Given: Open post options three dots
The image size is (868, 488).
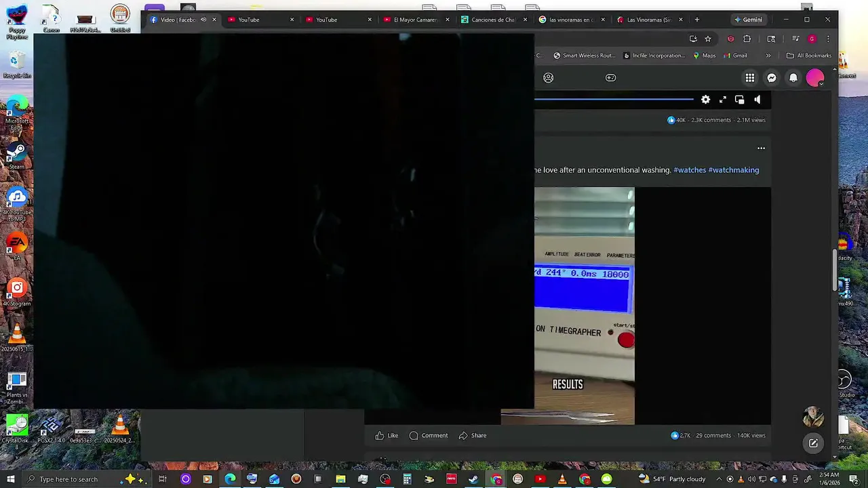Looking at the screenshot, I should tap(761, 148).
